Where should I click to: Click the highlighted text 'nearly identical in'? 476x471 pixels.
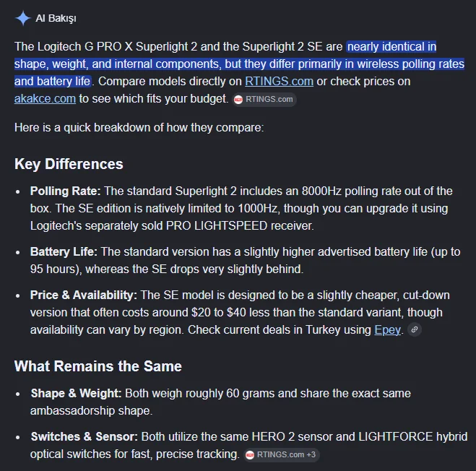click(391, 47)
